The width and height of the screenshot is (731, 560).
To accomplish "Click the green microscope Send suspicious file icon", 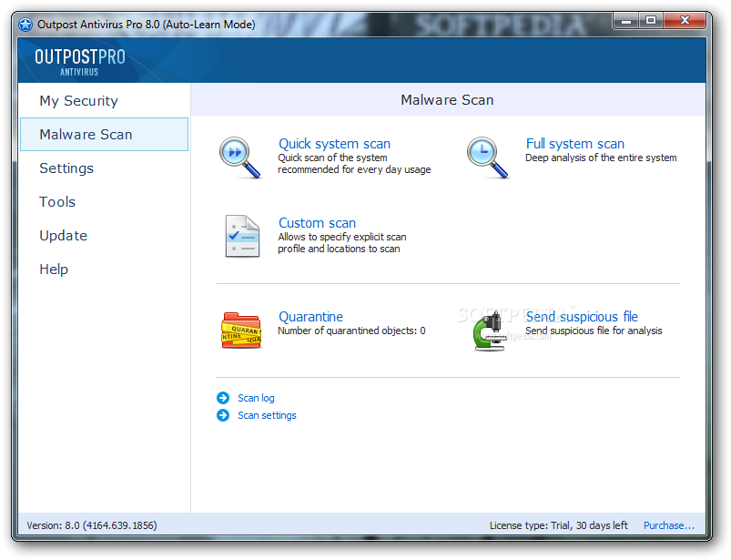I will coord(489,331).
